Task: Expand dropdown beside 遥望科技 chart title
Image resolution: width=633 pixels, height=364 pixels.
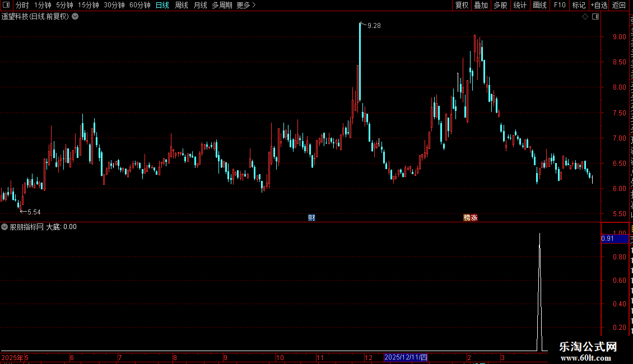Action: [x=75, y=17]
